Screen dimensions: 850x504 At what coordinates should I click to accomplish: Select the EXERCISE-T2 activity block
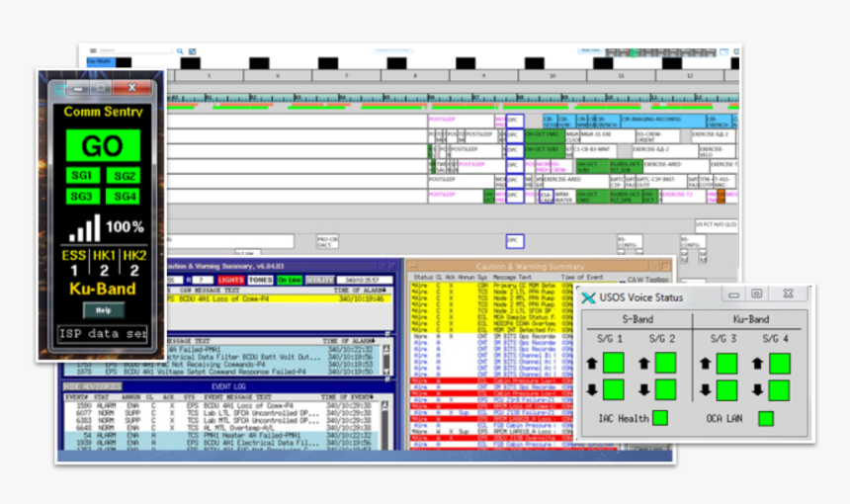pyautogui.click(x=683, y=197)
